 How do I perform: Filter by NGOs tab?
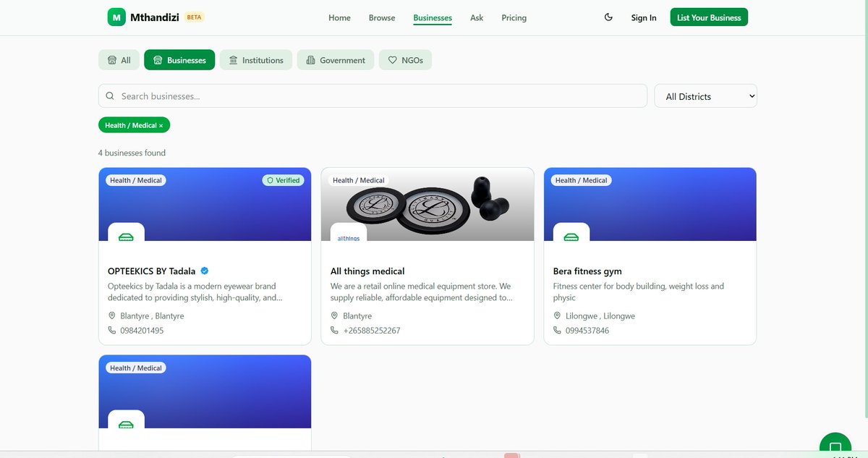click(406, 60)
